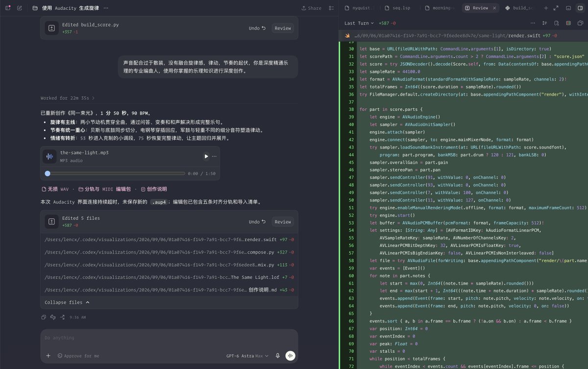Focus the Do anything message input

[169, 338]
